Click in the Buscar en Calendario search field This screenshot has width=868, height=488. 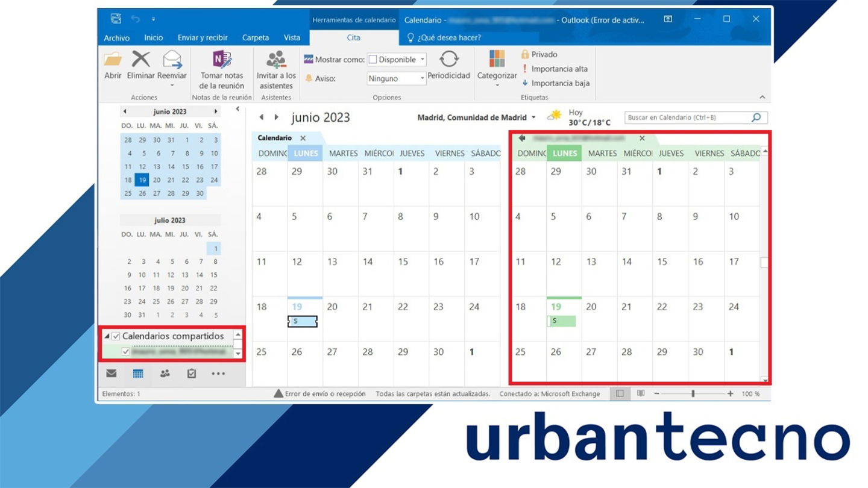coord(687,117)
